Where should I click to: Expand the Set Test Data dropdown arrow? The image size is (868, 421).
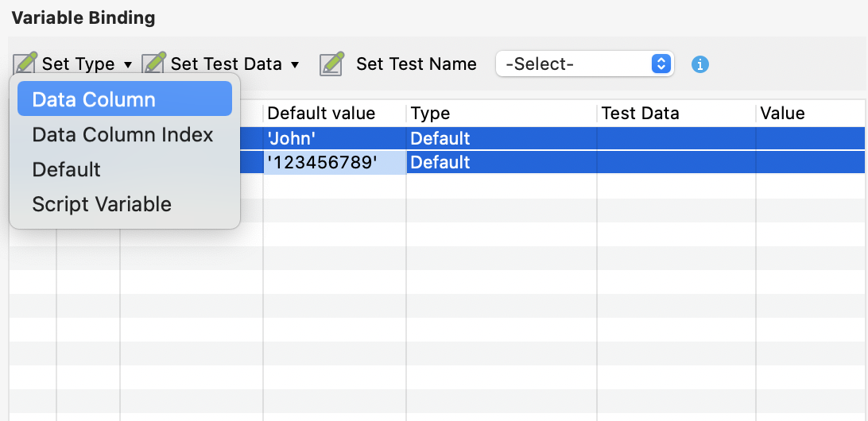pyautogui.click(x=295, y=64)
